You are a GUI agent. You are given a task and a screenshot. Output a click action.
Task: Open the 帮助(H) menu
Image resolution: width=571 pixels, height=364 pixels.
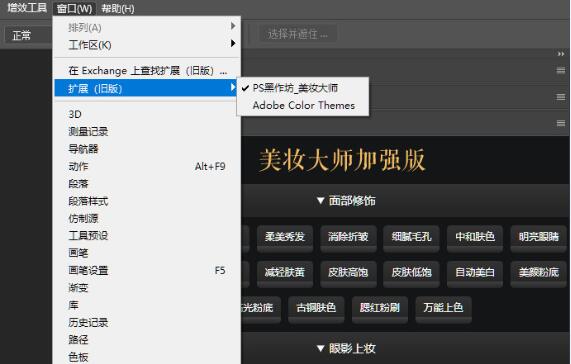(118, 8)
